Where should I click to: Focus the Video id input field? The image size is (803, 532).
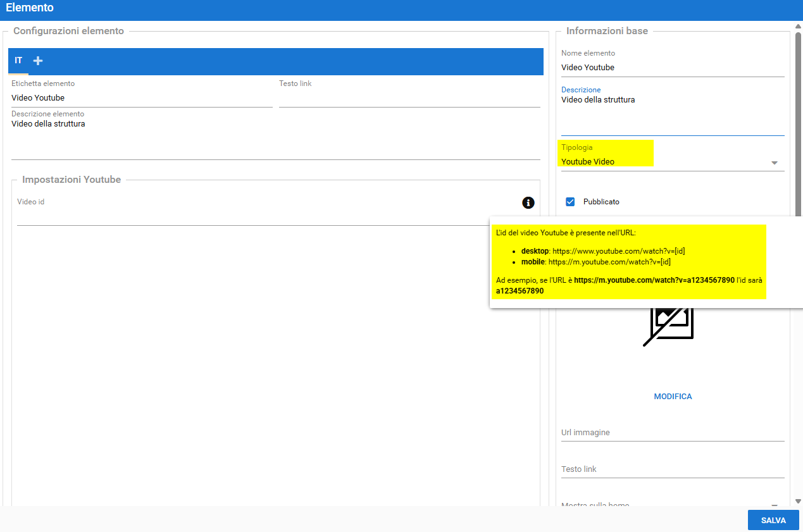(x=266, y=217)
